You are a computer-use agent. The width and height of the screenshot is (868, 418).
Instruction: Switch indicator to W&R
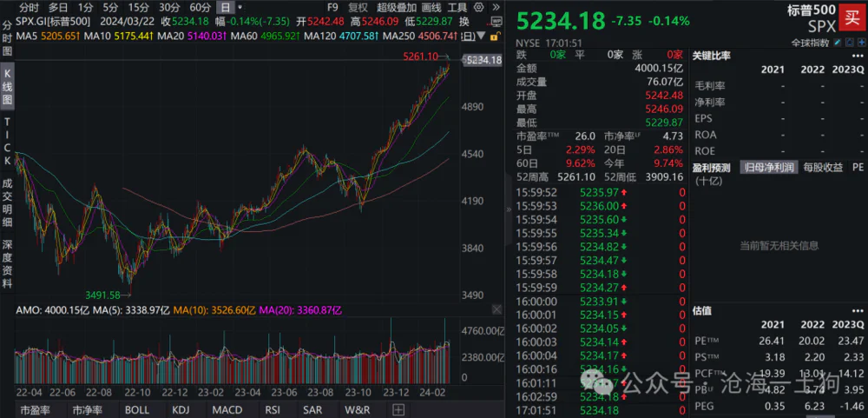(357, 410)
